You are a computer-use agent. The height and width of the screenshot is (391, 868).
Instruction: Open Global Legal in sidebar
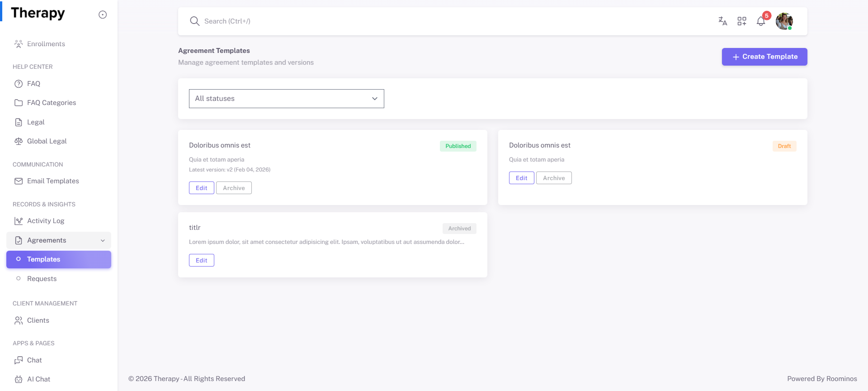click(59, 141)
